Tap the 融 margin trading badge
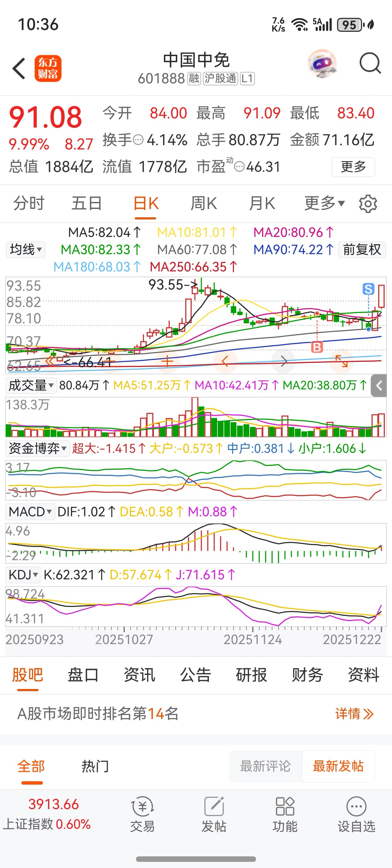Viewport: 392px width, 868px height. [194, 79]
